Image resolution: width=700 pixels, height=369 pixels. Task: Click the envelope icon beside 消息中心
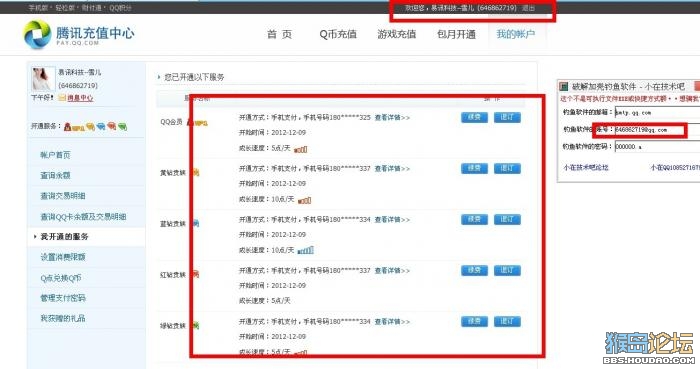[x=62, y=98]
